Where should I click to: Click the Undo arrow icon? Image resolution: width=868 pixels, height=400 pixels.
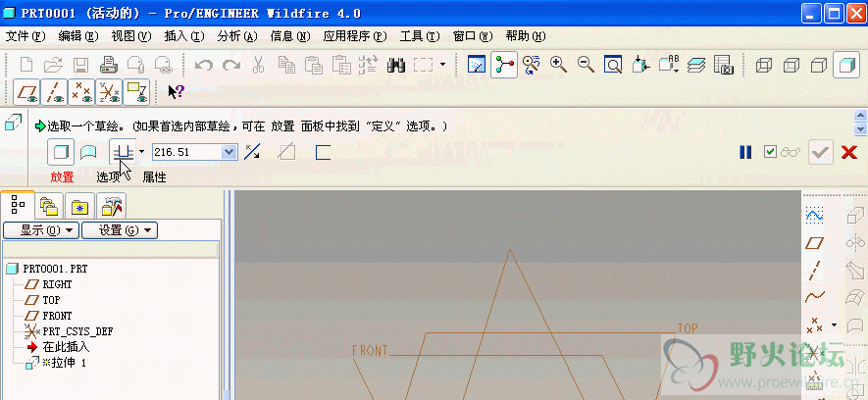(204, 66)
